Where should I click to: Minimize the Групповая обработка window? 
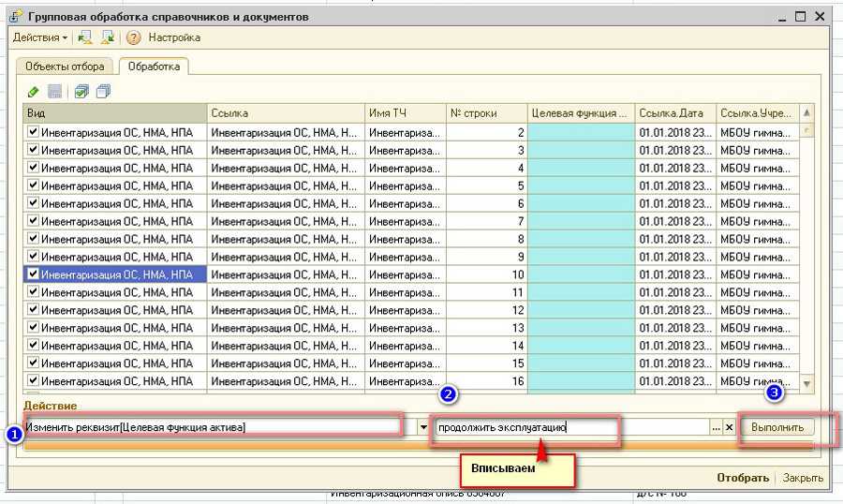pyautogui.click(x=782, y=18)
